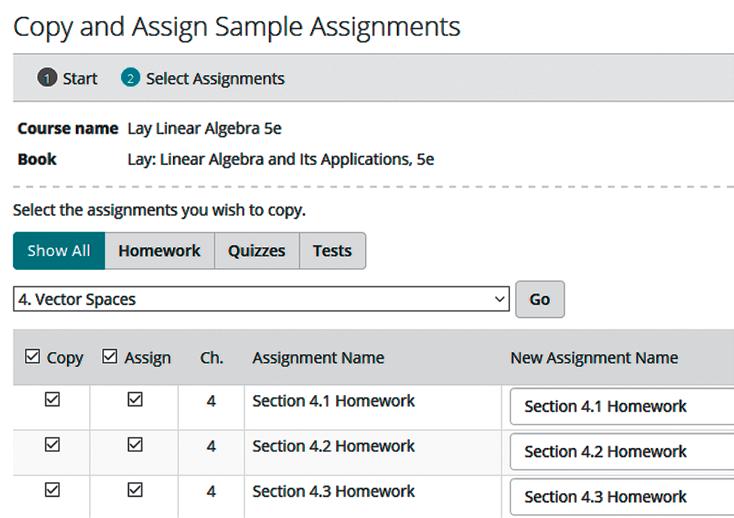Toggle the Assign all header checkbox
Image resolution: width=734 pixels, height=518 pixels.
110,357
